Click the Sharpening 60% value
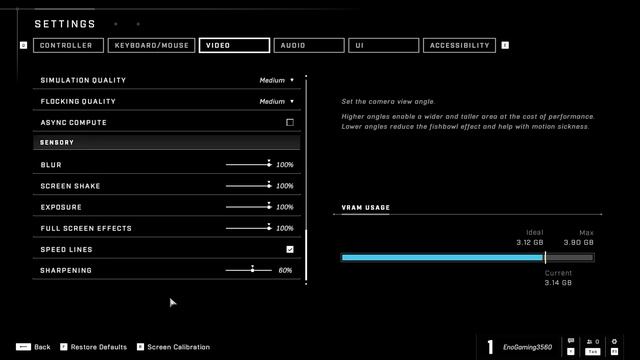This screenshot has width=640, height=360. pyautogui.click(x=285, y=271)
